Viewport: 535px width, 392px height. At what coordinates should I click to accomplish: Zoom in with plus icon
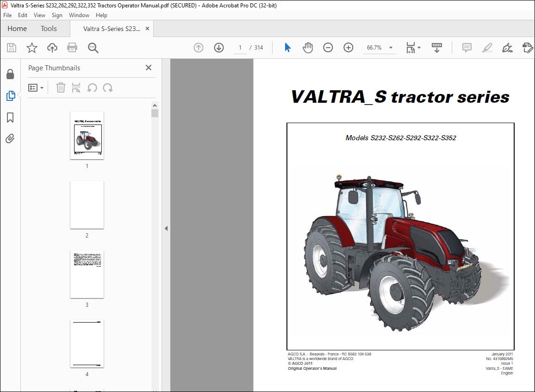348,48
